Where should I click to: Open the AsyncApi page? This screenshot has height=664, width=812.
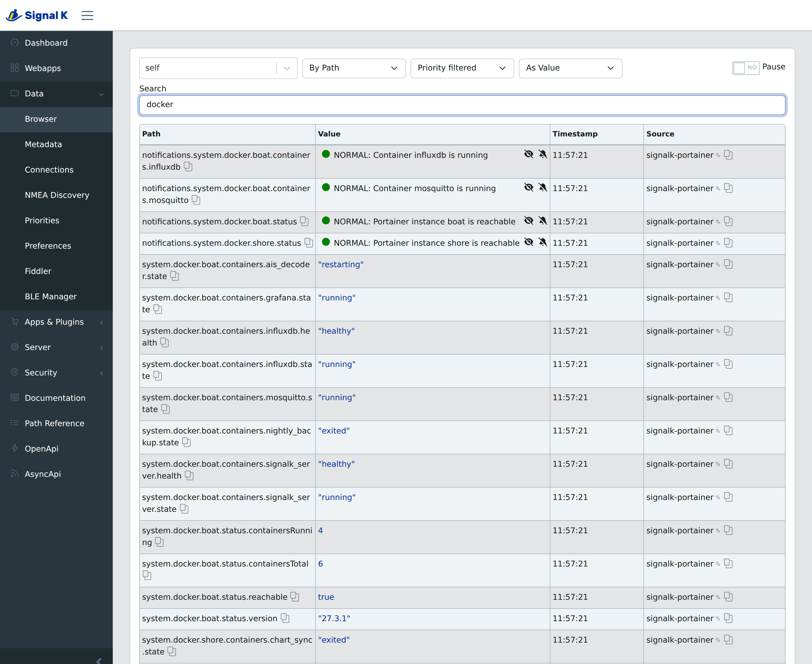(56, 474)
